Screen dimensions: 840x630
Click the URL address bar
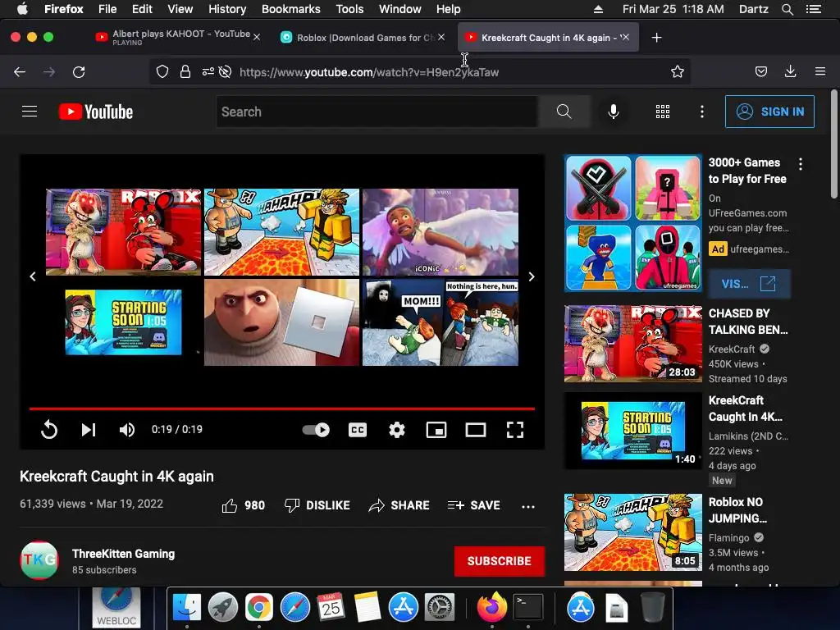point(419,72)
